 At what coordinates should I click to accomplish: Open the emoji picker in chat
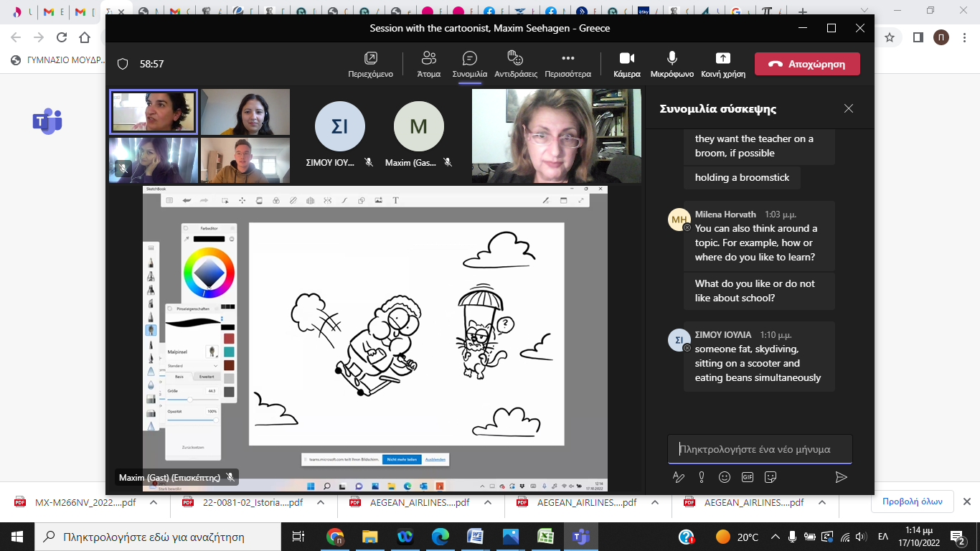pyautogui.click(x=725, y=477)
